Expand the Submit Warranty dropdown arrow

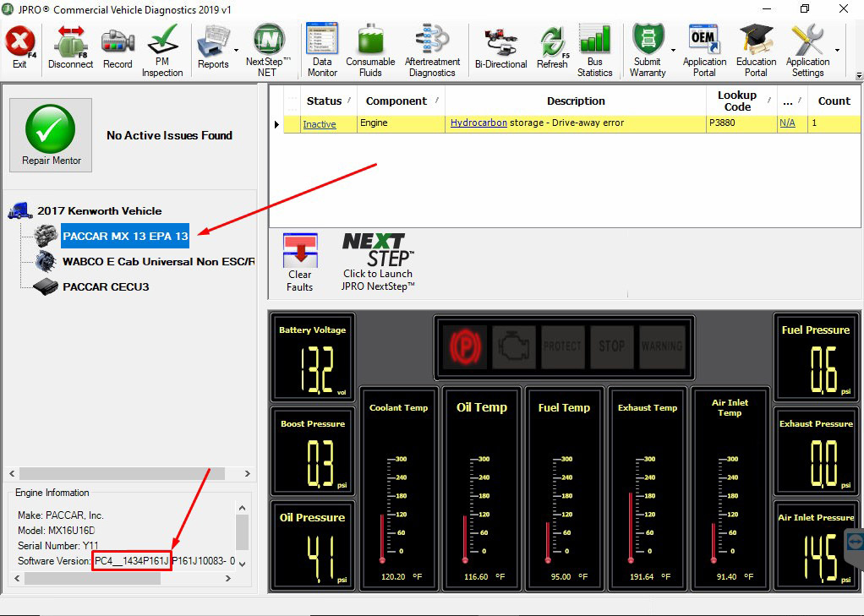point(673,50)
